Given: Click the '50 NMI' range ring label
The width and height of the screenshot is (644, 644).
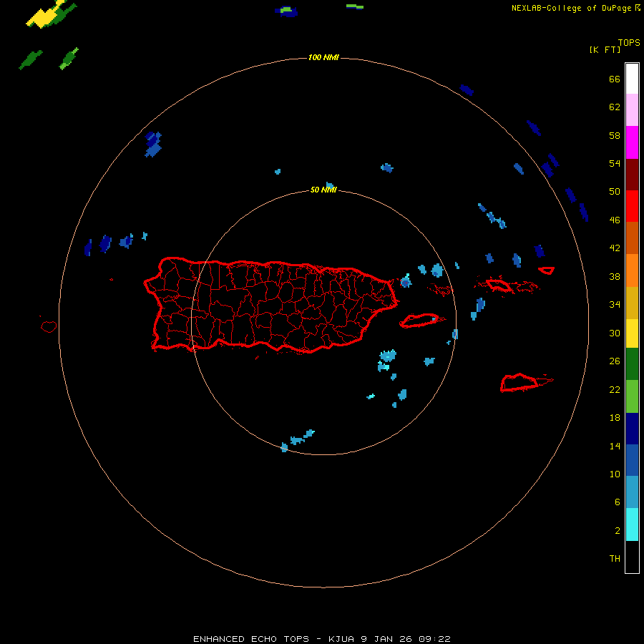Looking at the screenshot, I should tap(323, 190).
